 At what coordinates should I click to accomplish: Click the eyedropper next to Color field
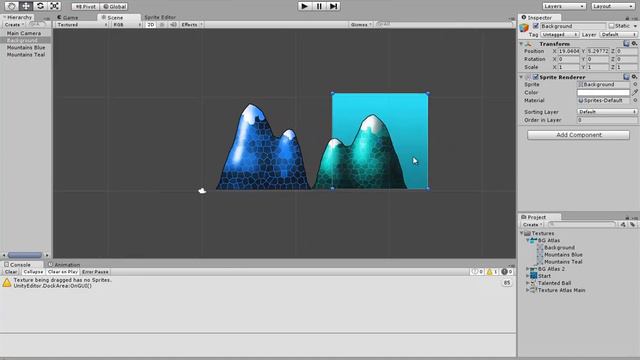(635, 92)
